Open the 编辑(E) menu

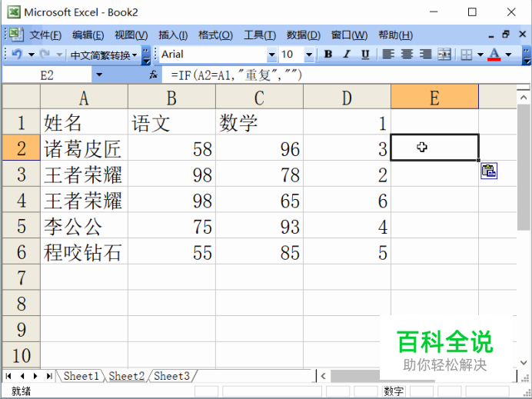[88, 35]
